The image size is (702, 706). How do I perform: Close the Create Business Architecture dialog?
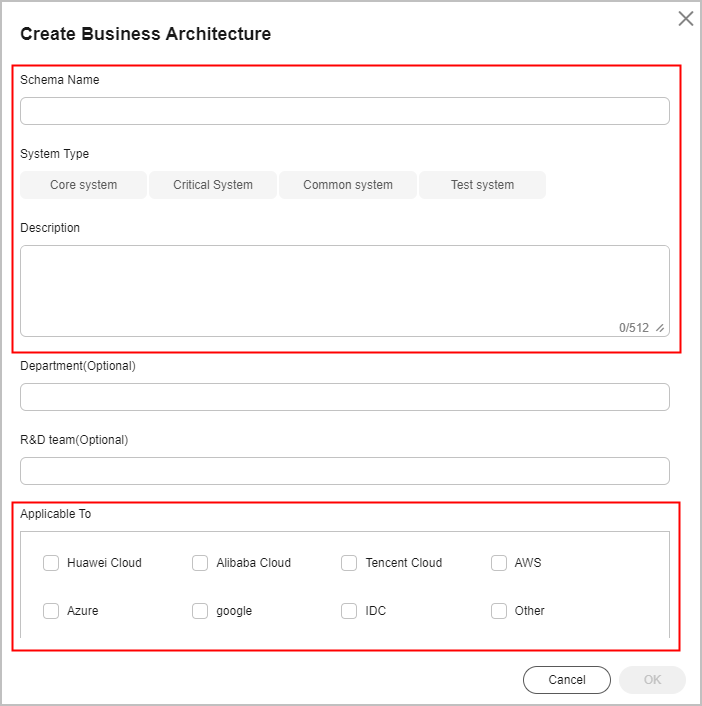click(685, 19)
